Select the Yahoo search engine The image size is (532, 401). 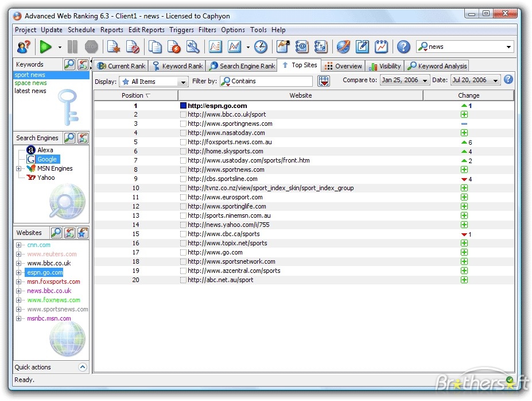click(46, 178)
